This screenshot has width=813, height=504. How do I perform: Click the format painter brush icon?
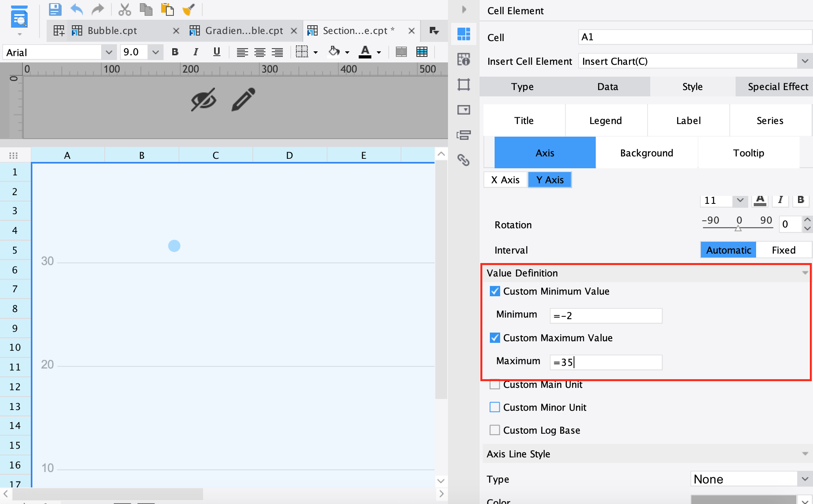[x=189, y=9]
